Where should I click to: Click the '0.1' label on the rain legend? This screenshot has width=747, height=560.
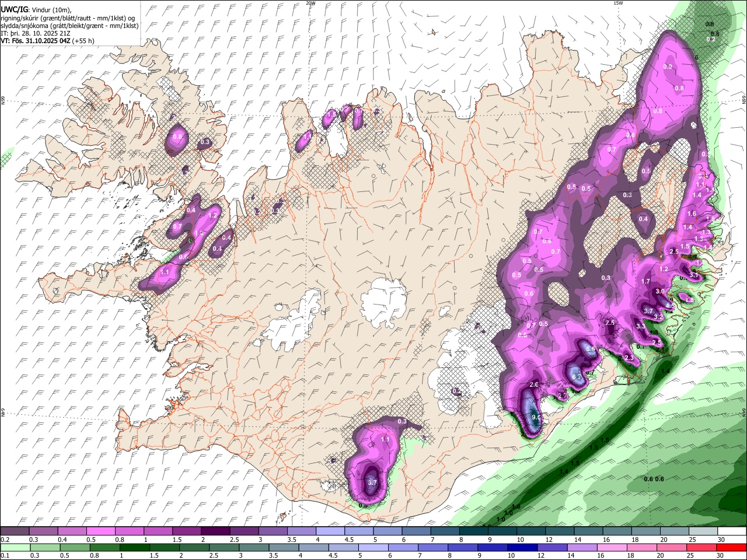click(5, 556)
